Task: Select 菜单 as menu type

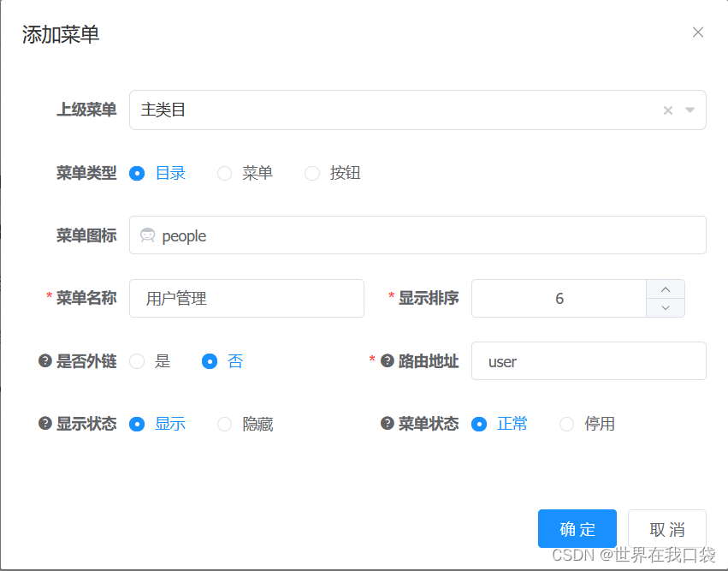Action: point(224,173)
